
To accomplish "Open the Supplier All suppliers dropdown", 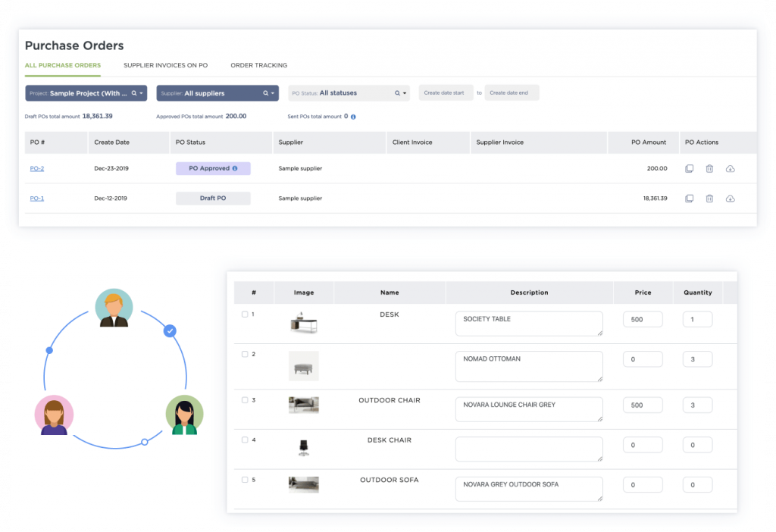I will [217, 93].
